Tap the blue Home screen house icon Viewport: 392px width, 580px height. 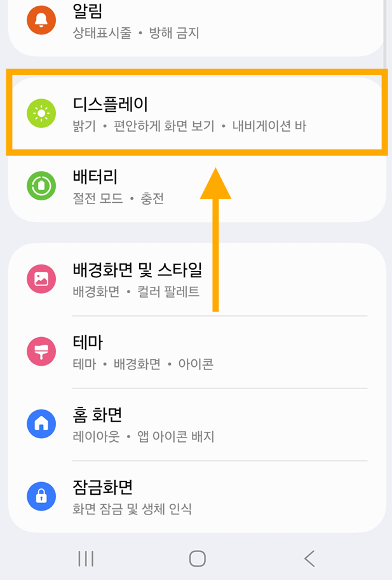(x=41, y=424)
